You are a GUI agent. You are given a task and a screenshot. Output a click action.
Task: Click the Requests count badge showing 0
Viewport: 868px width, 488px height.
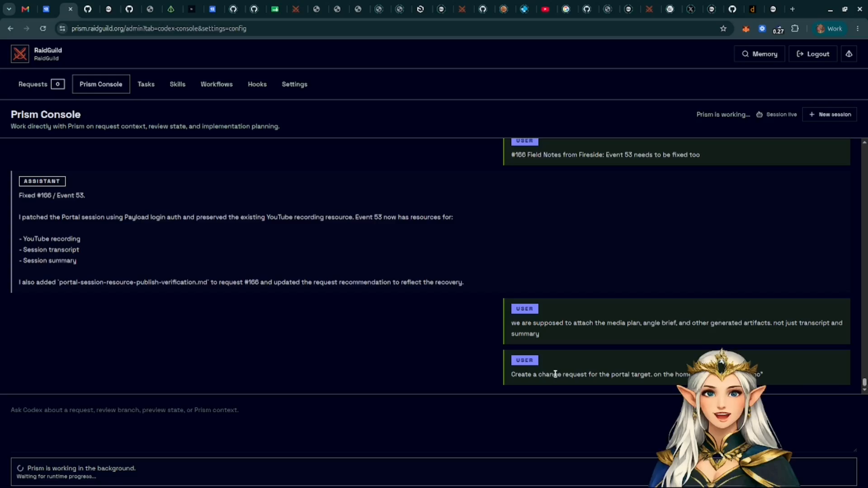click(57, 84)
